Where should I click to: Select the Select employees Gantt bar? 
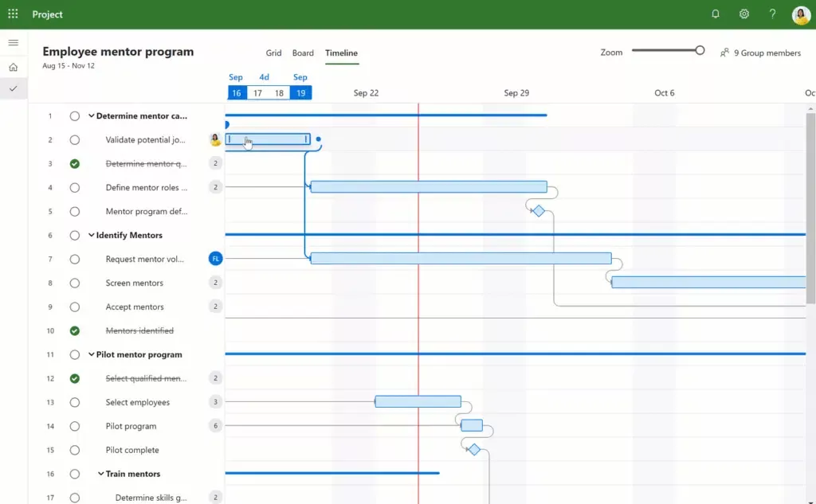tap(418, 401)
